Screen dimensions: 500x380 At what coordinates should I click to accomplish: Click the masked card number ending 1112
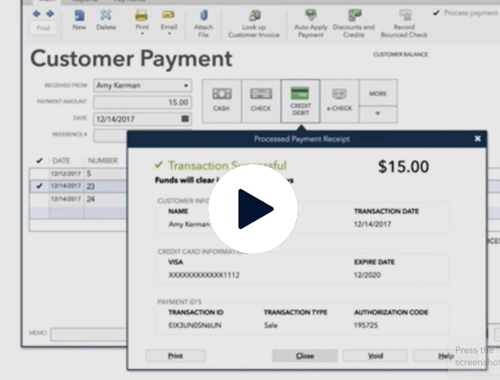pyautogui.click(x=204, y=275)
